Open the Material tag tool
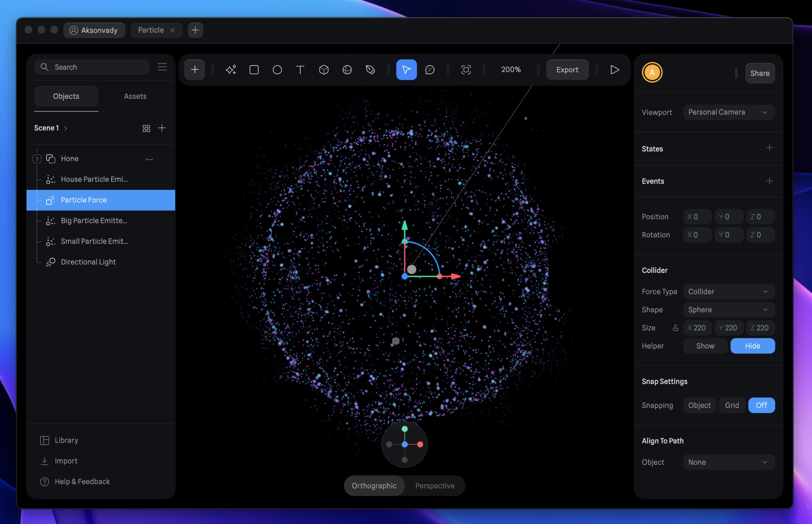 pyautogui.click(x=371, y=69)
